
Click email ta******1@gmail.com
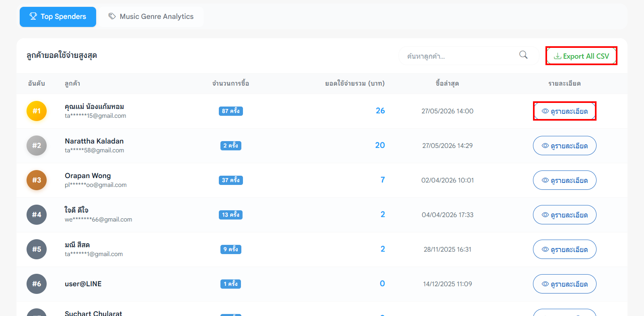click(x=94, y=254)
